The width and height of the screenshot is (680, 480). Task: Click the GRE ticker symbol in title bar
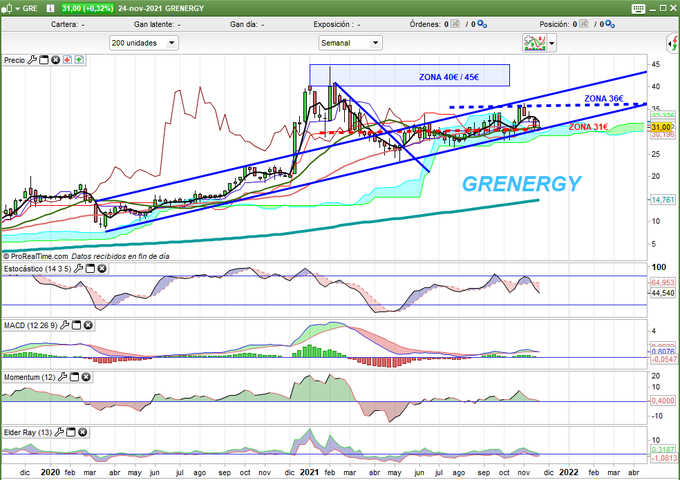pyautogui.click(x=30, y=8)
